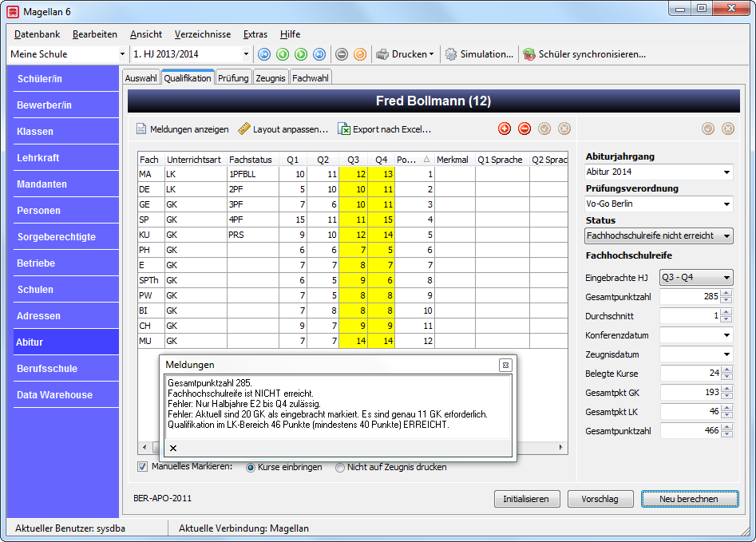This screenshot has height=542, width=756.
Task: Click Schüler synchronisieren toolbar icon
Action: pos(529,54)
